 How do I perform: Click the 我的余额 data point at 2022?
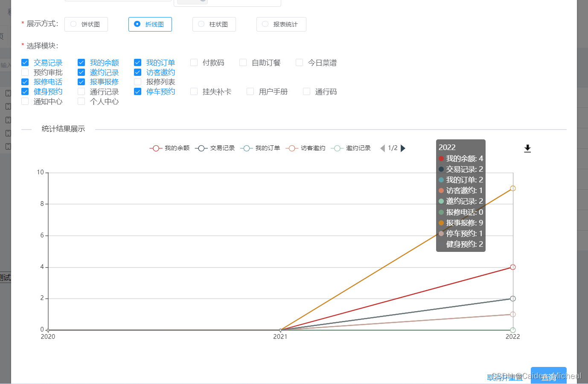click(x=513, y=267)
